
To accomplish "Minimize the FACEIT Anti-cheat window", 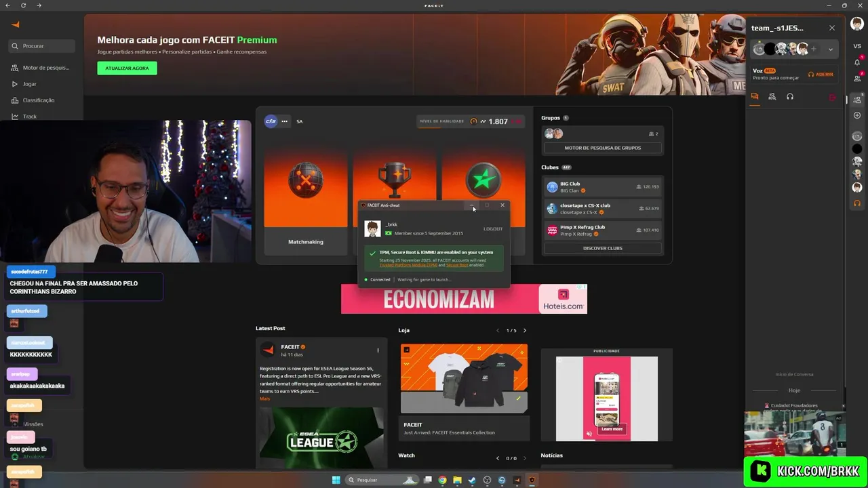I will [x=472, y=205].
